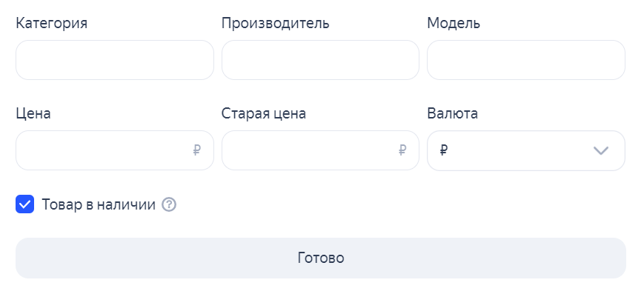Click the Готово button

[x=321, y=258]
